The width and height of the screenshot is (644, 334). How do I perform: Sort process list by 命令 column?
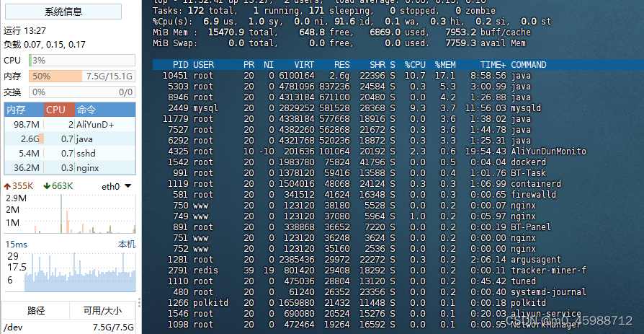[x=105, y=110]
